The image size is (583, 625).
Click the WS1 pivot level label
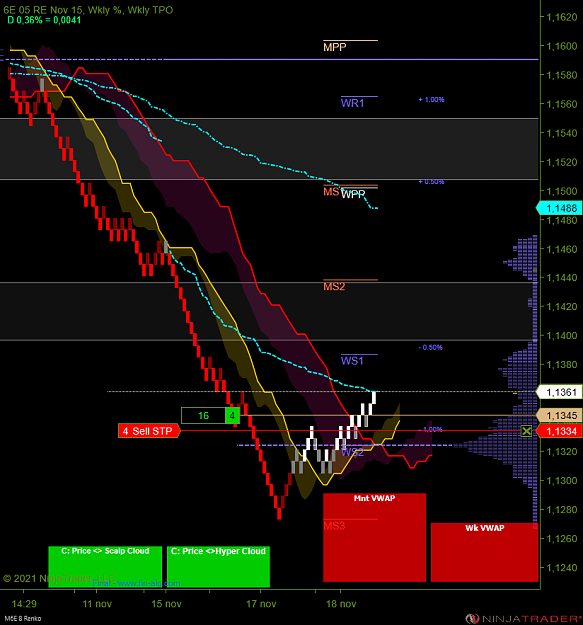(352, 361)
